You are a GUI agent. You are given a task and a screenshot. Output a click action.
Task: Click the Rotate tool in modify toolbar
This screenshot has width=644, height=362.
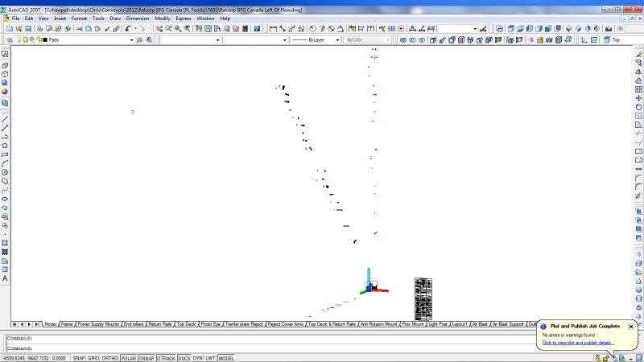click(x=638, y=107)
